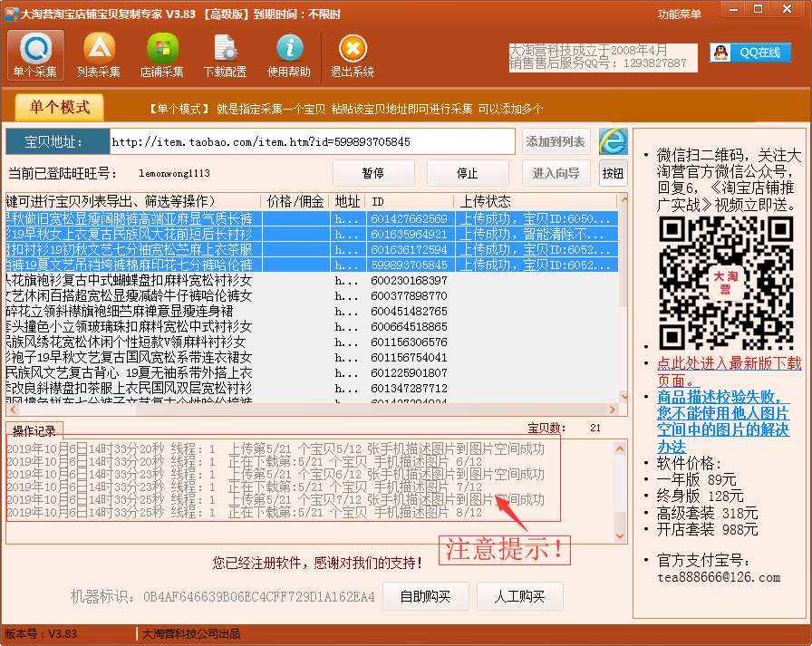
Task: Click the 价格/佣金 column header
Action: point(295,201)
